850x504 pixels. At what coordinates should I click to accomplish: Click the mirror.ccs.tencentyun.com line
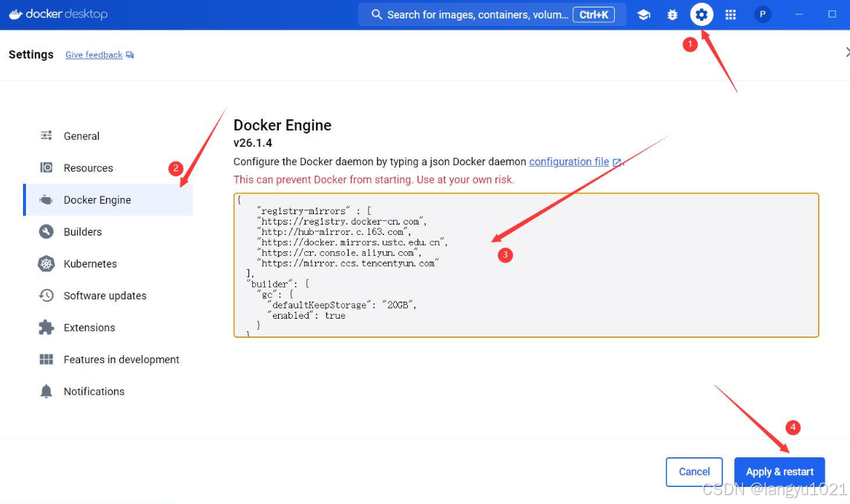pos(347,263)
